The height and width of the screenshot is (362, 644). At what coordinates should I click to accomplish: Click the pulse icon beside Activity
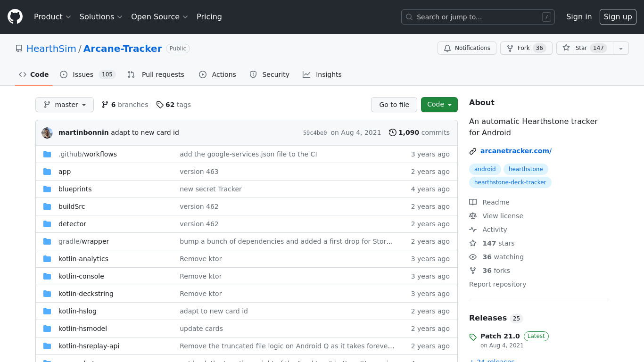(x=473, y=230)
